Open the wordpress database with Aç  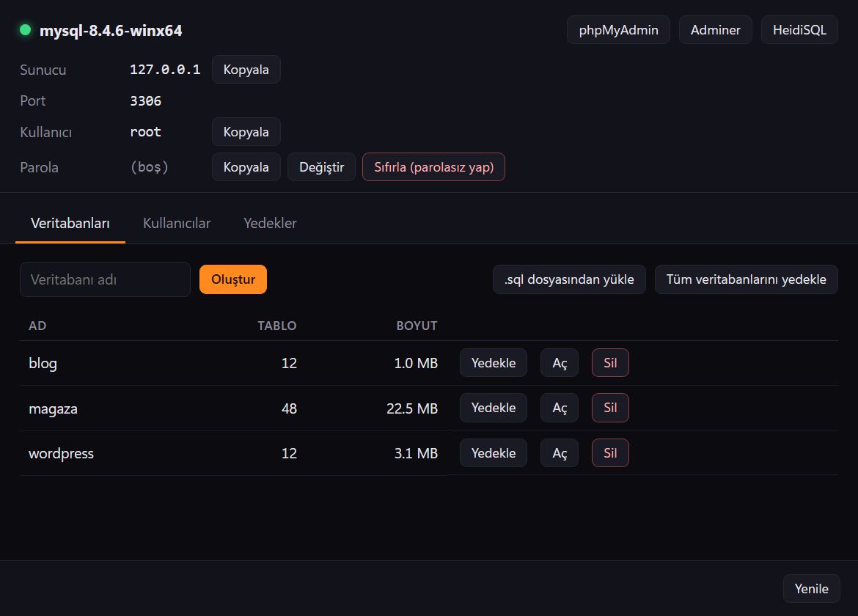[560, 453]
